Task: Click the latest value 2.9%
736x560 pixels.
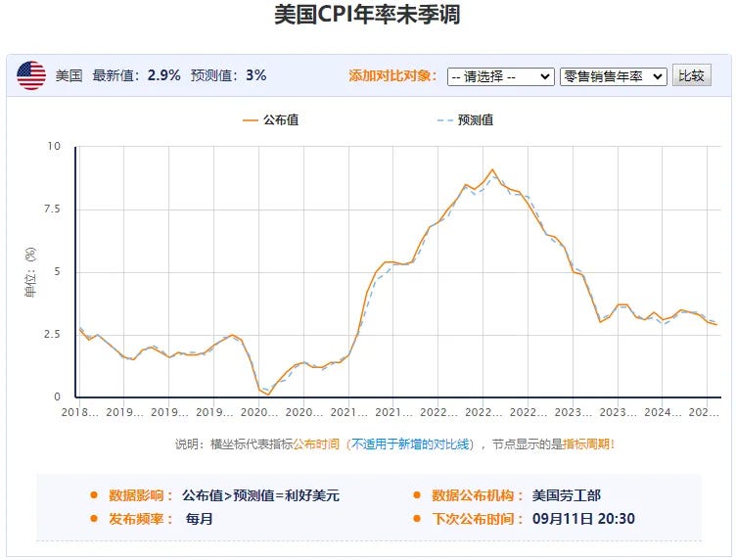Action: (x=163, y=75)
